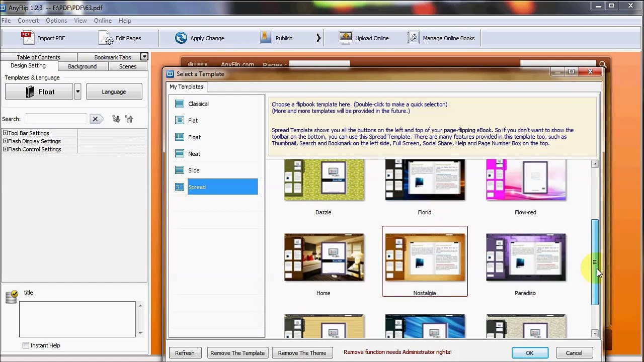Image resolution: width=644 pixels, height=362 pixels.
Task: Click the Flat template list icon
Action: tap(180, 120)
